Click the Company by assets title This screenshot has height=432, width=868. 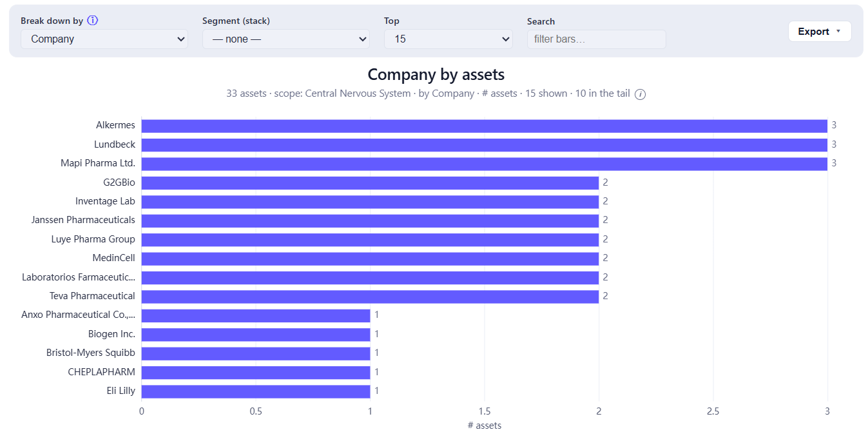point(436,75)
